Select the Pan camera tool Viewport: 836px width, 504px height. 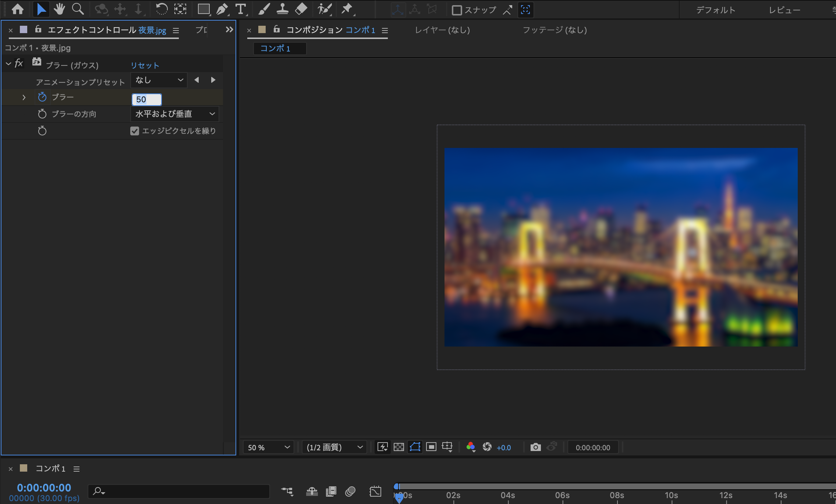[120, 9]
